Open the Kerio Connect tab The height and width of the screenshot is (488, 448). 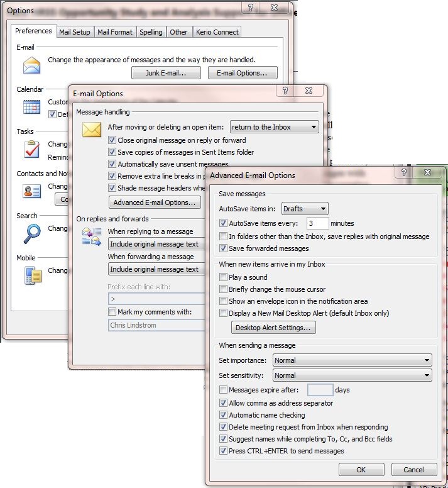click(217, 32)
